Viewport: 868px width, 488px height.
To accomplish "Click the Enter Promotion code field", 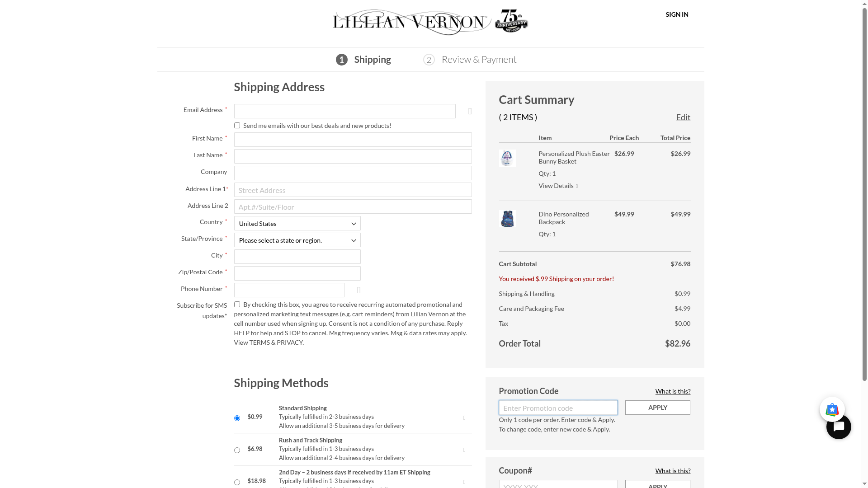I will coord(558,408).
